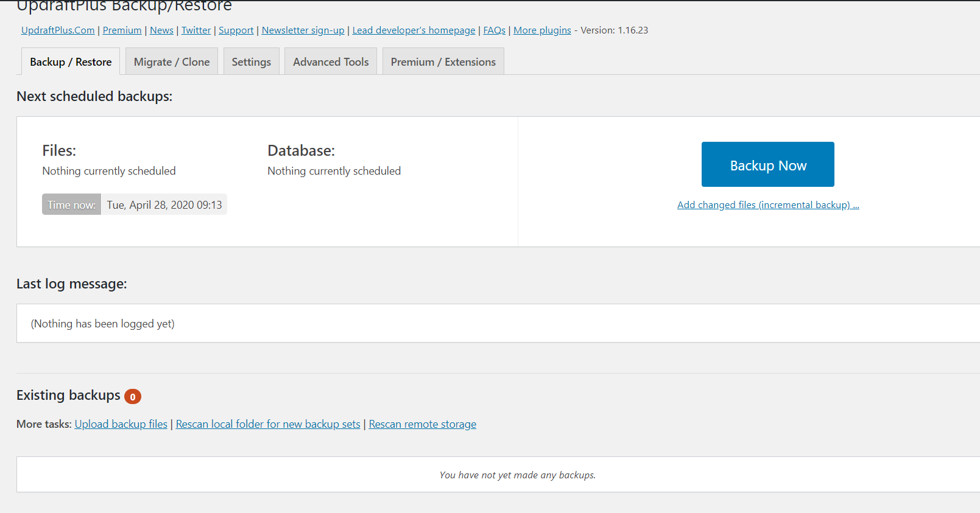Open Newsletter sign-up link
This screenshot has width=980, height=513.
303,30
